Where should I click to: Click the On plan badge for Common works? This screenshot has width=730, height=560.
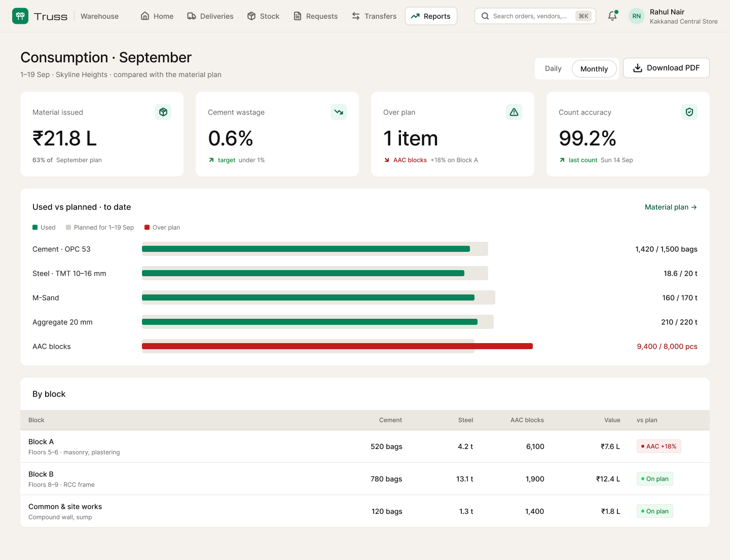(x=654, y=511)
